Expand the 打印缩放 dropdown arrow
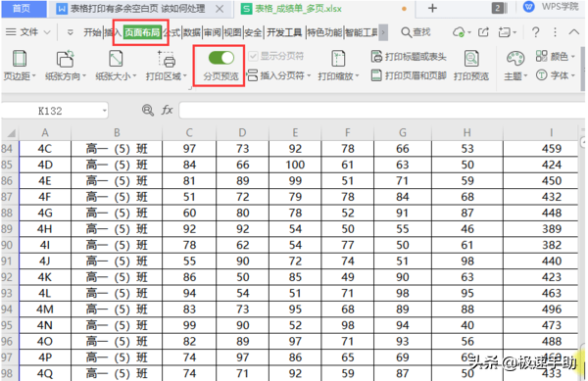The image size is (588, 381). [357, 76]
